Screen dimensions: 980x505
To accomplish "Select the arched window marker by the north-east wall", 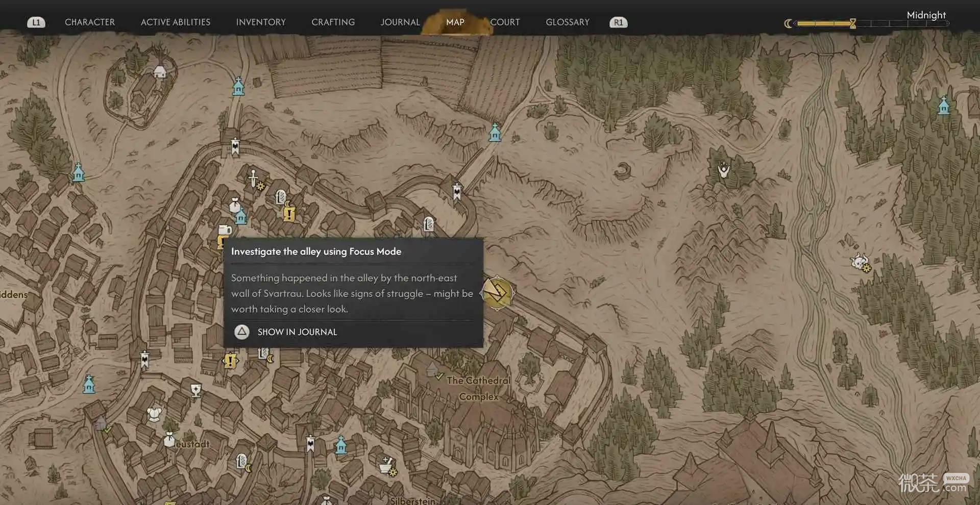I will pyautogui.click(x=429, y=223).
